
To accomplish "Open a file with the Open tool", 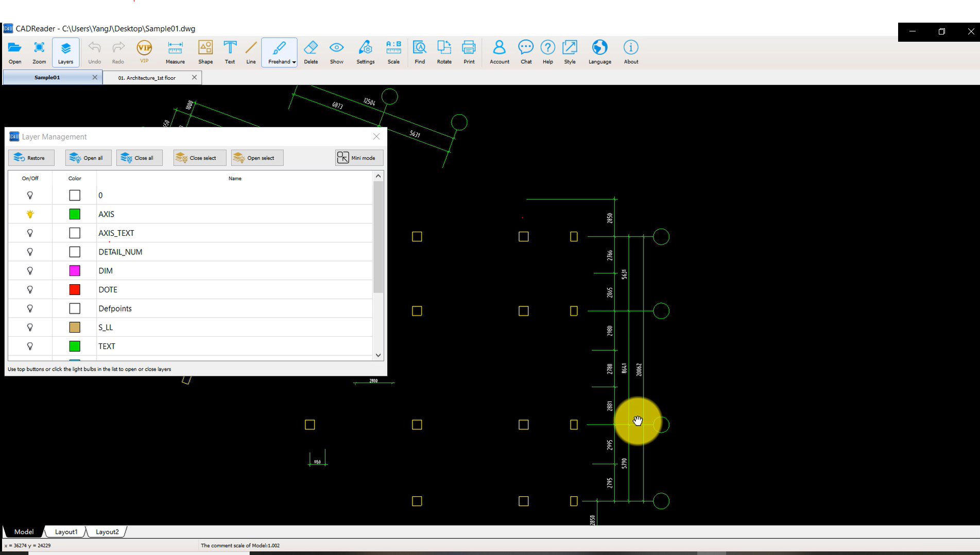I will [15, 52].
